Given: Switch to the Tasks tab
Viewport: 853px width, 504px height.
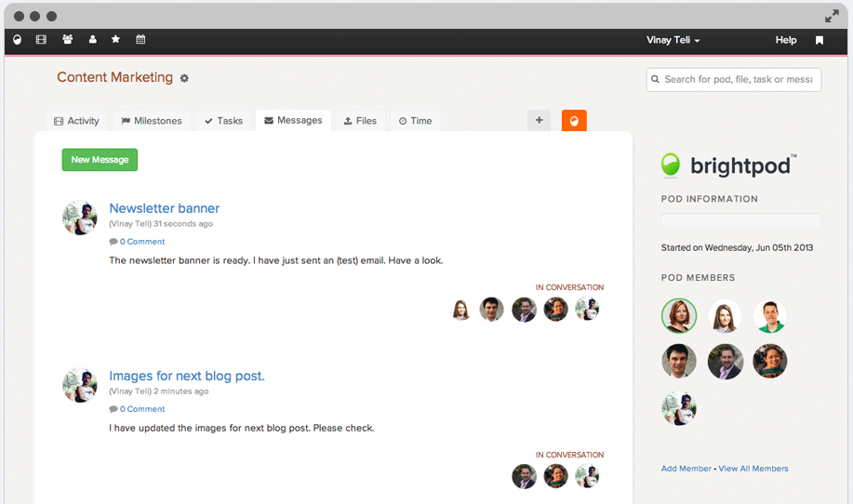Looking at the screenshot, I should [x=223, y=121].
